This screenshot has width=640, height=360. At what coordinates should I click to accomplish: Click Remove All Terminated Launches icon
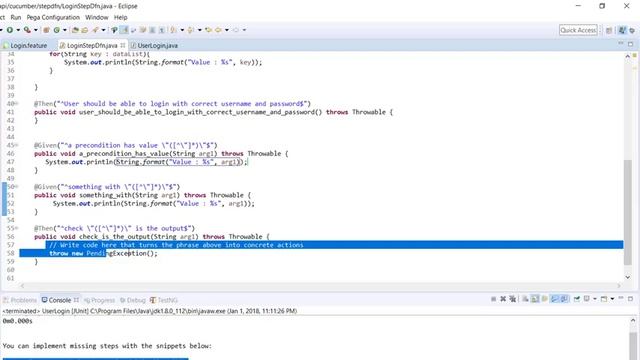[513, 299]
